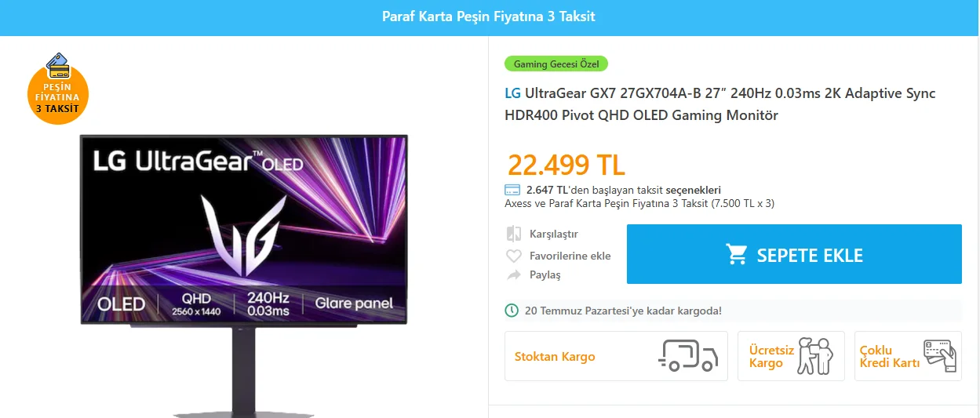Click the orange Peşin Fiyatına 3 Taksit badge
Viewport: 980px width, 418px height.
[58, 89]
